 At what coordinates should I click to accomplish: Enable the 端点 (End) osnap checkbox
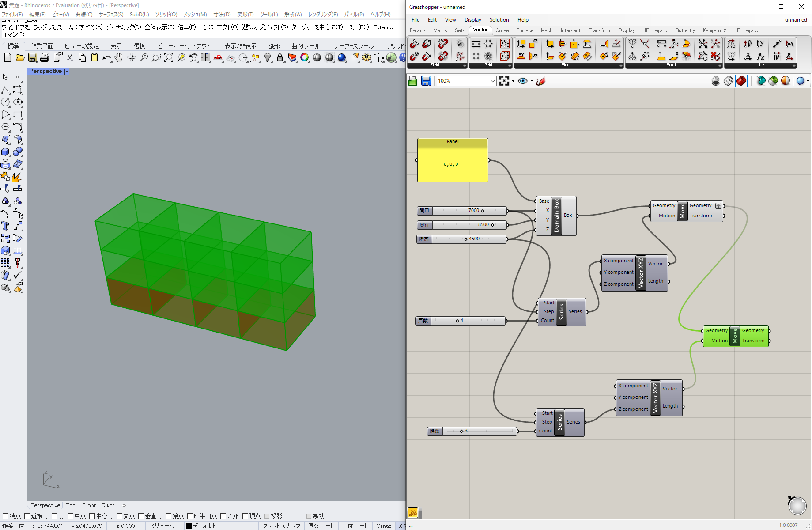pos(6,516)
